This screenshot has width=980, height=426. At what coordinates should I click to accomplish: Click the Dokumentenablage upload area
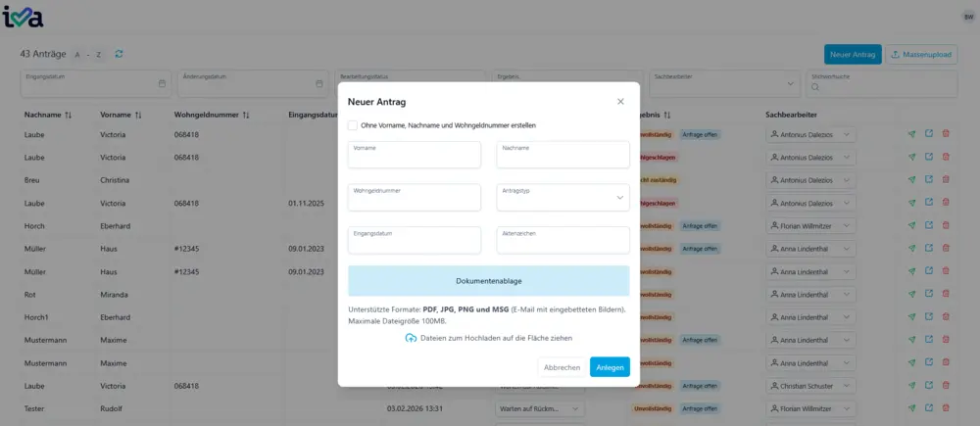pyautogui.click(x=488, y=281)
